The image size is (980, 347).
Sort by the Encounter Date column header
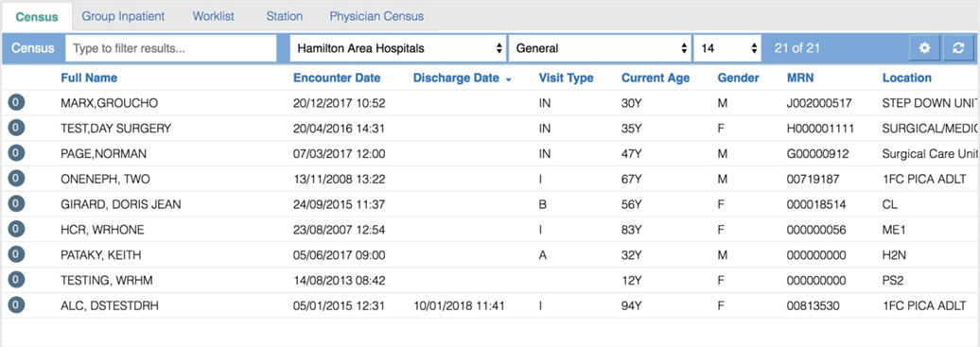(337, 78)
